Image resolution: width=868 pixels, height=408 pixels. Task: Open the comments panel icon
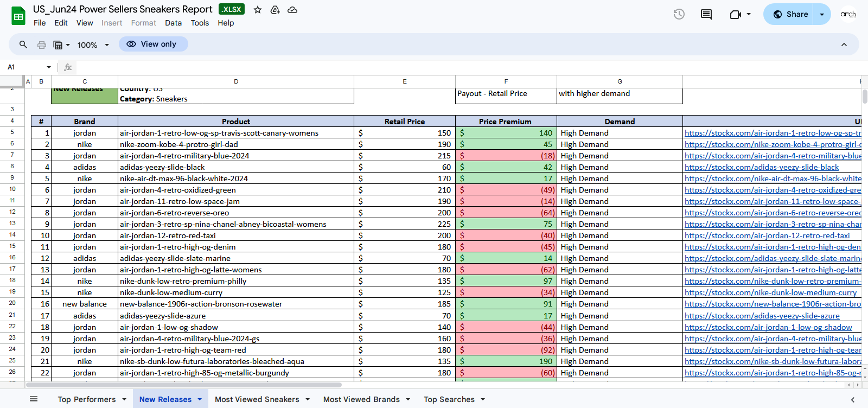[x=706, y=14]
